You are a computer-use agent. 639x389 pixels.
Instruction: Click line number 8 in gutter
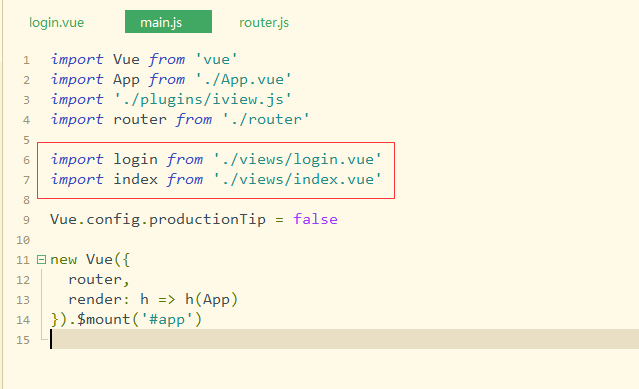[26, 200]
